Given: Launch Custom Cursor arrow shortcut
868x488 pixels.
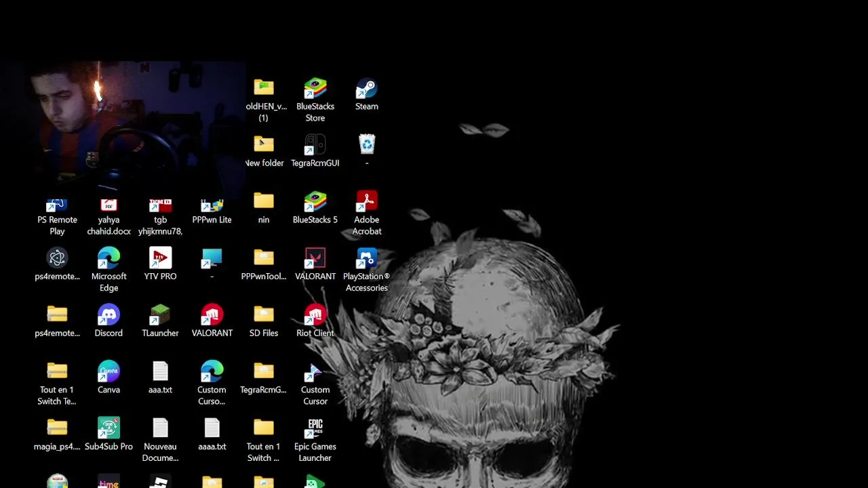Looking at the screenshot, I should pos(315,384).
